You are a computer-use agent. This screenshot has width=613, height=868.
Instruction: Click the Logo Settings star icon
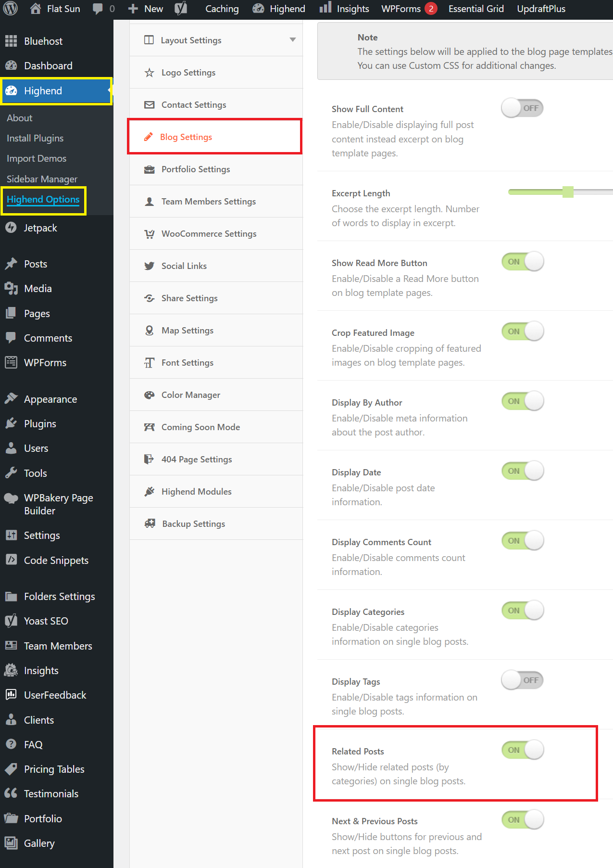point(150,73)
